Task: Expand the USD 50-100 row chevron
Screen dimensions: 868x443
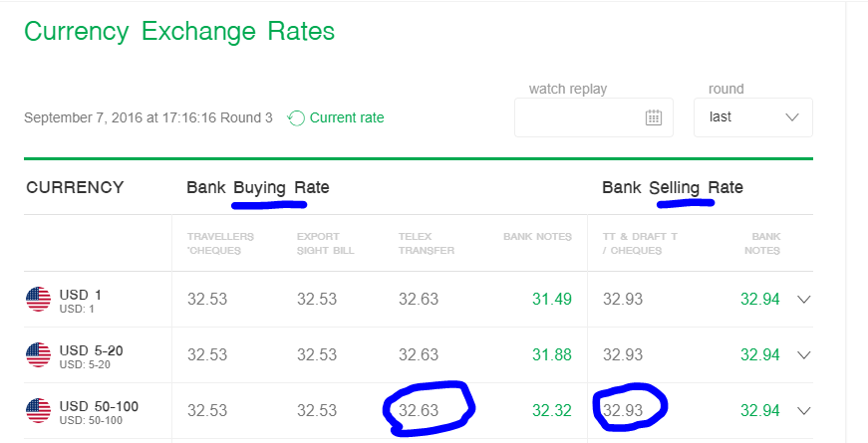Action: tap(805, 410)
